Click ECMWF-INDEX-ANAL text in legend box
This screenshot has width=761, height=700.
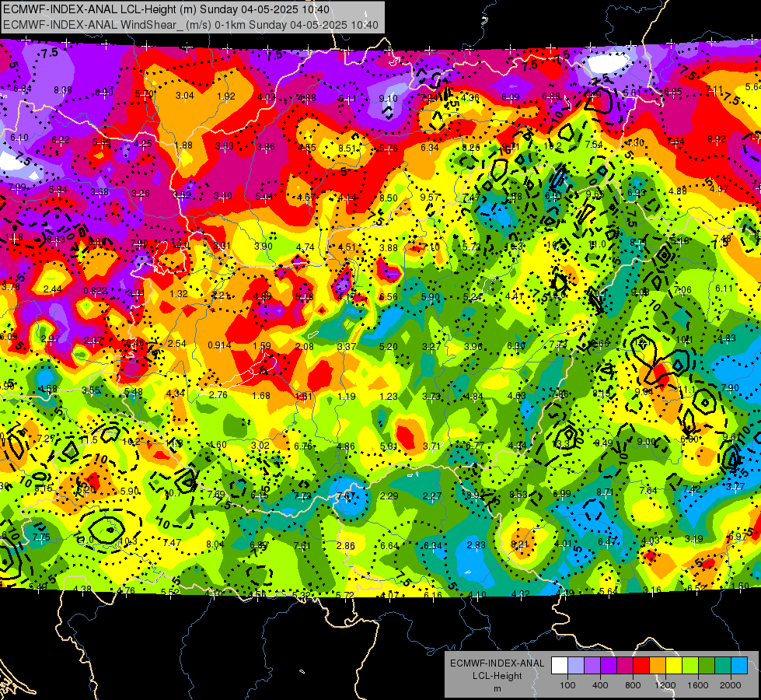[x=497, y=663]
